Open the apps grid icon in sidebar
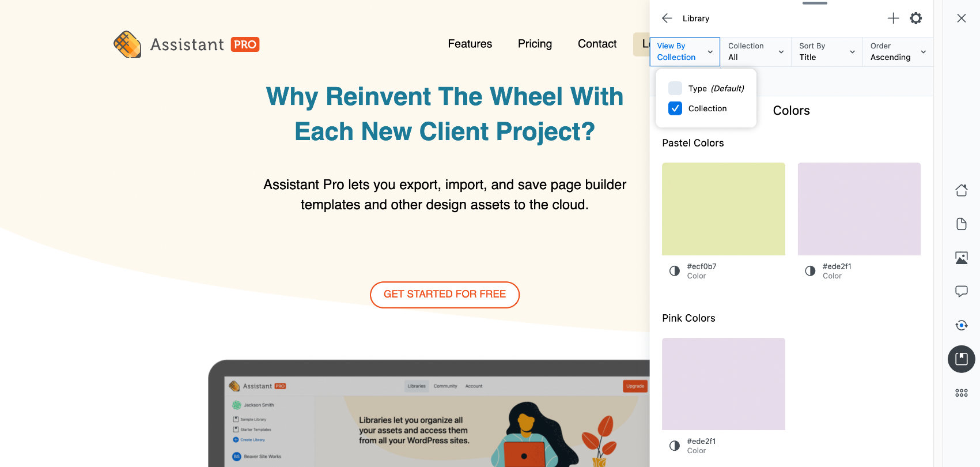This screenshot has width=980, height=467. [x=961, y=393]
